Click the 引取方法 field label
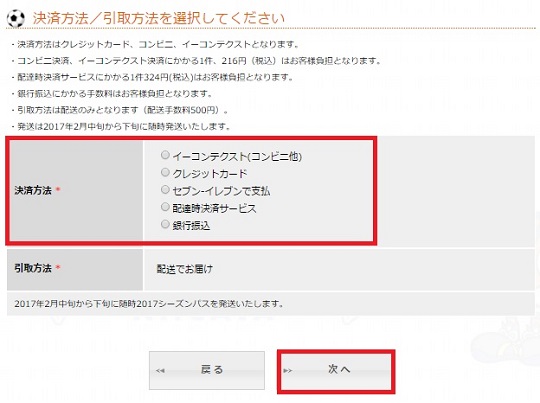Viewport: 540px width, 403px height. pyautogui.click(x=33, y=268)
